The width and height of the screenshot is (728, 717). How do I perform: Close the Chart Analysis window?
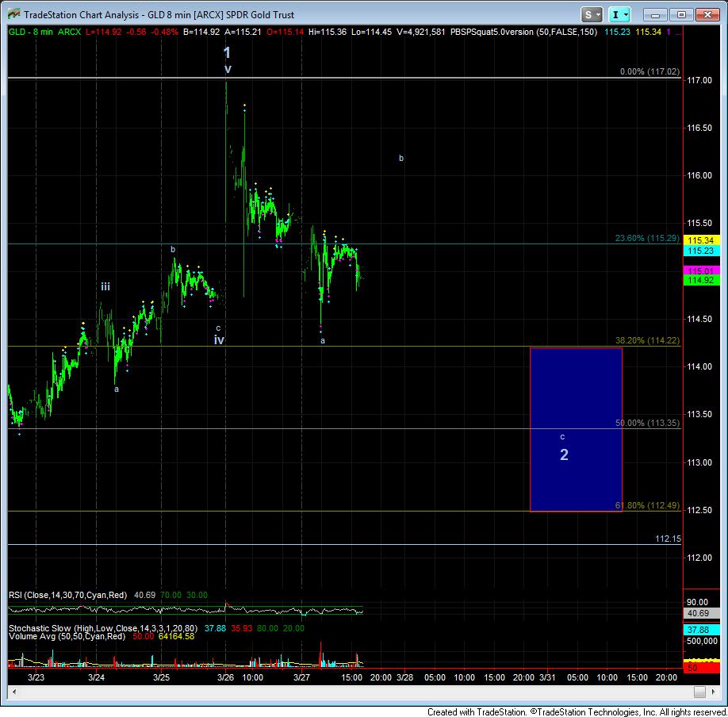tap(707, 15)
